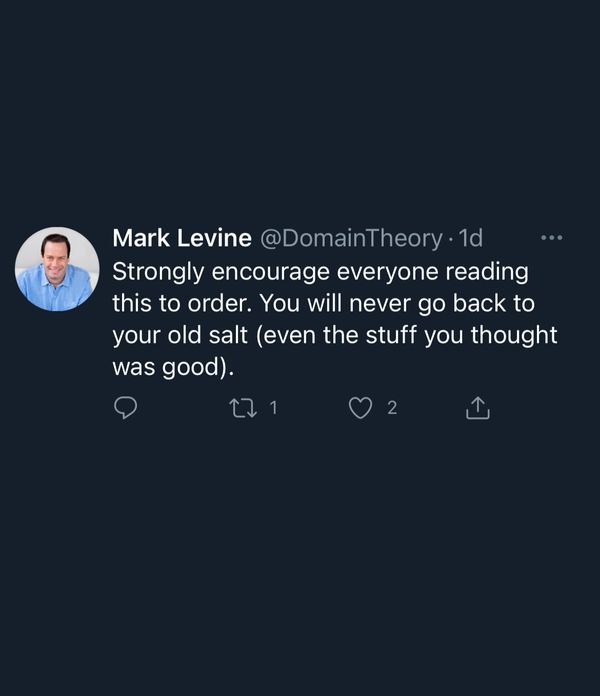Visit the @DomainTheory handle link
Viewport: 600px width, 696px height.
tap(350, 238)
